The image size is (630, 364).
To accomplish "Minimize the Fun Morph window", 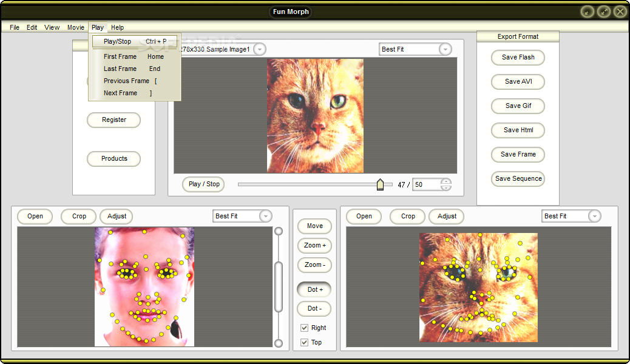I will point(587,12).
